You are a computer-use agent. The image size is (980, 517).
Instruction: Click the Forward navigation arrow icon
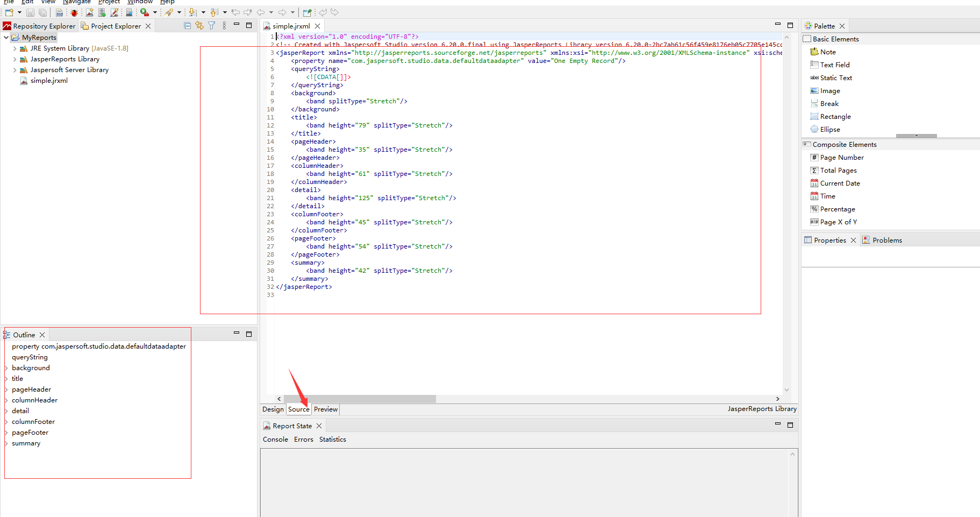tap(282, 12)
